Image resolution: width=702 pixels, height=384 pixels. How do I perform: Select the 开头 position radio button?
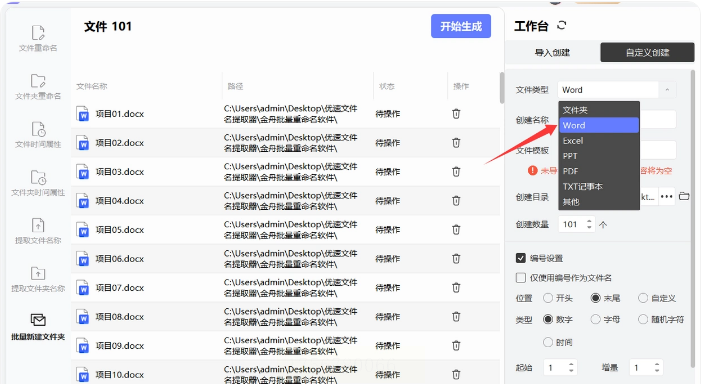click(x=548, y=298)
